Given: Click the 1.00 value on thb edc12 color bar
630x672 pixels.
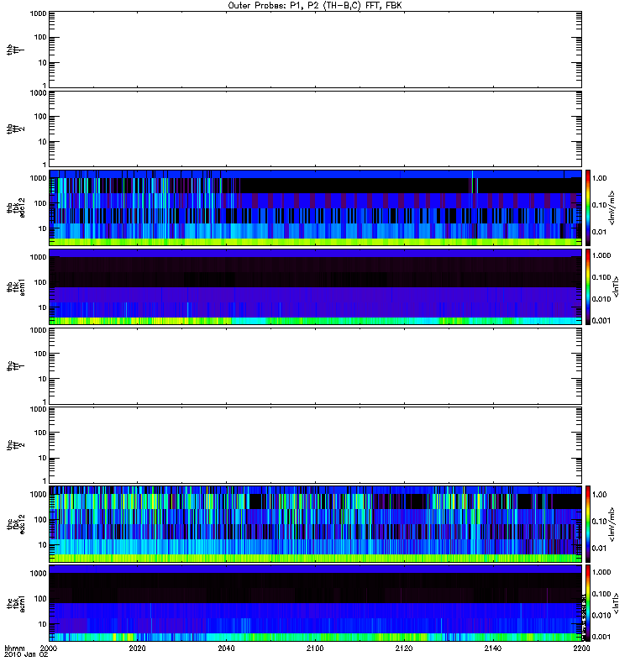Looking at the screenshot, I should [x=600, y=178].
